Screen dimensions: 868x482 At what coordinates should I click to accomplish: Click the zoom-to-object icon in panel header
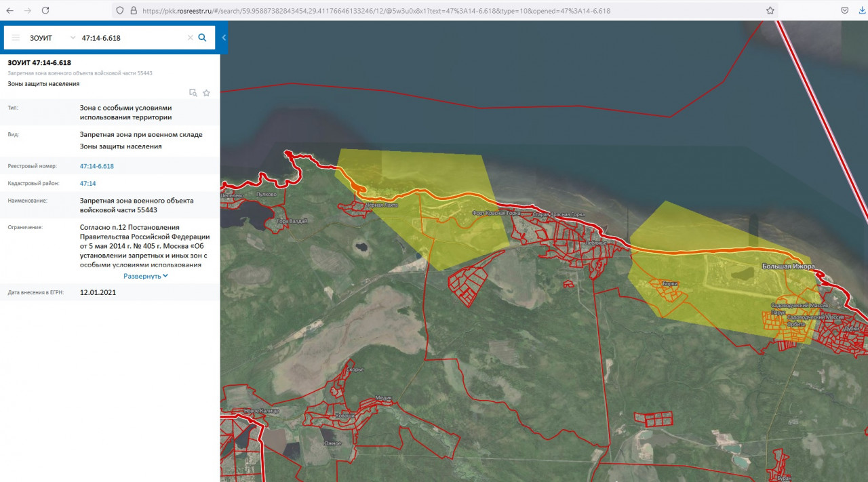193,93
